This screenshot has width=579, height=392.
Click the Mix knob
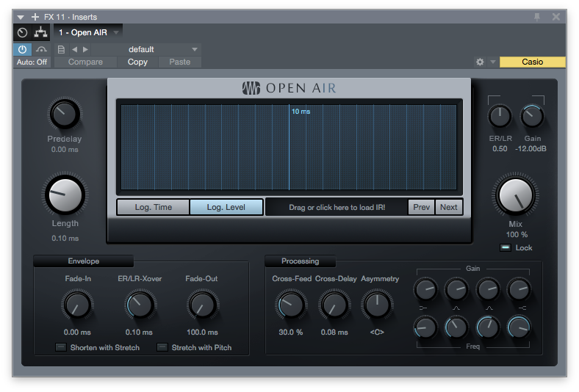point(516,196)
